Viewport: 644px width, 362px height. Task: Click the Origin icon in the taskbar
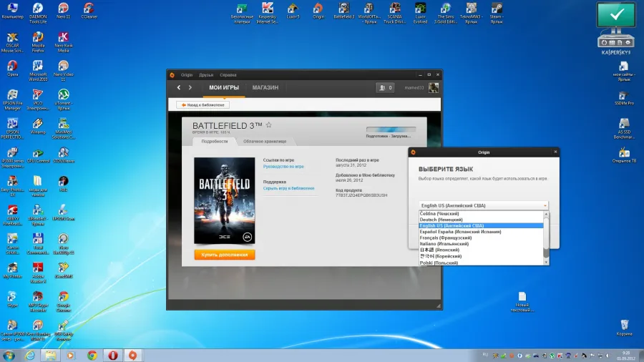point(132,355)
